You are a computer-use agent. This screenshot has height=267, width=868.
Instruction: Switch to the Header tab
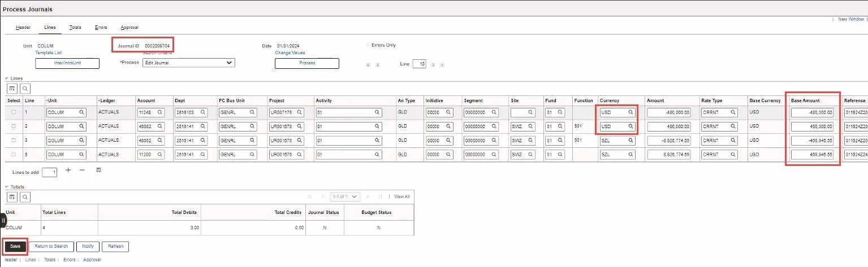coord(23,27)
